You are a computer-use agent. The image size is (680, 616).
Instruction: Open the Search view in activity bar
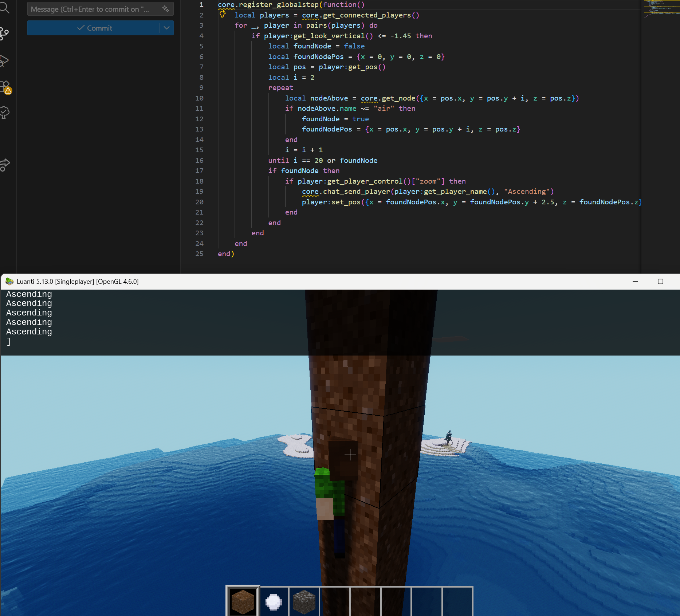[x=4, y=7]
